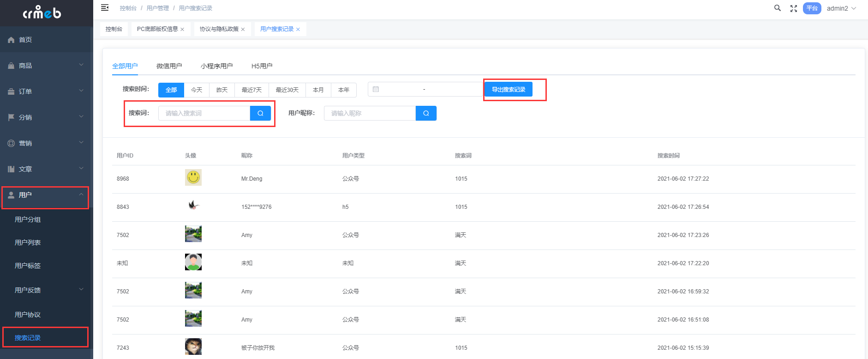Choose 最近30天 search time filter

point(287,90)
